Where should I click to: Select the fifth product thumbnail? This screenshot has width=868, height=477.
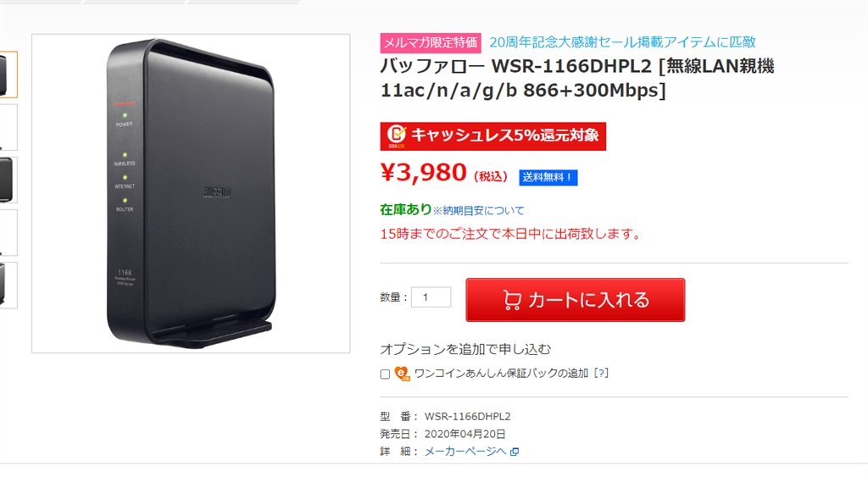coord(8,285)
